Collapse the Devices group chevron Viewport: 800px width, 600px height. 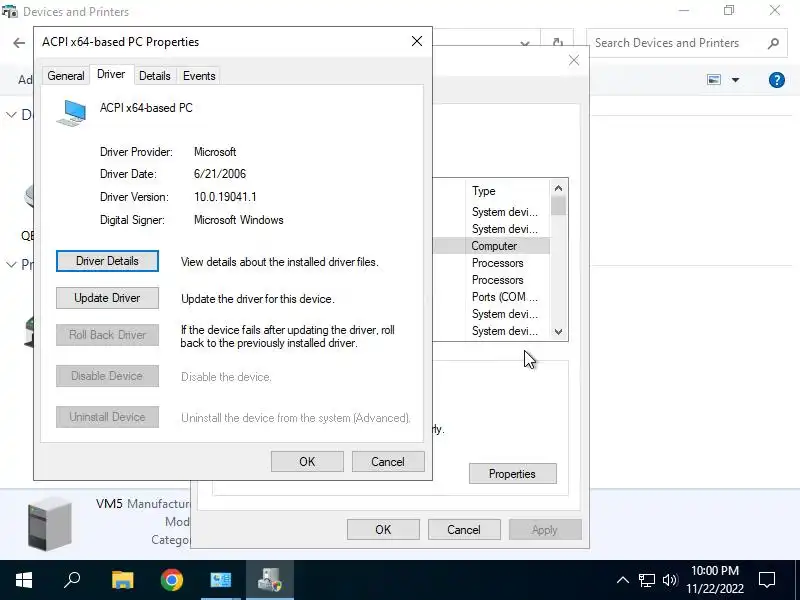point(11,114)
